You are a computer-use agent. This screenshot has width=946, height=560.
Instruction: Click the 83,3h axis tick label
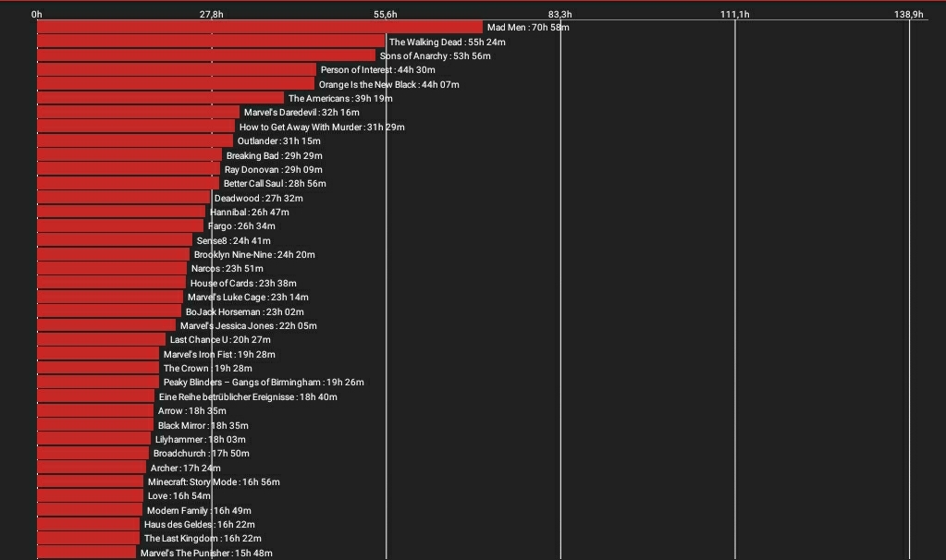(559, 15)
